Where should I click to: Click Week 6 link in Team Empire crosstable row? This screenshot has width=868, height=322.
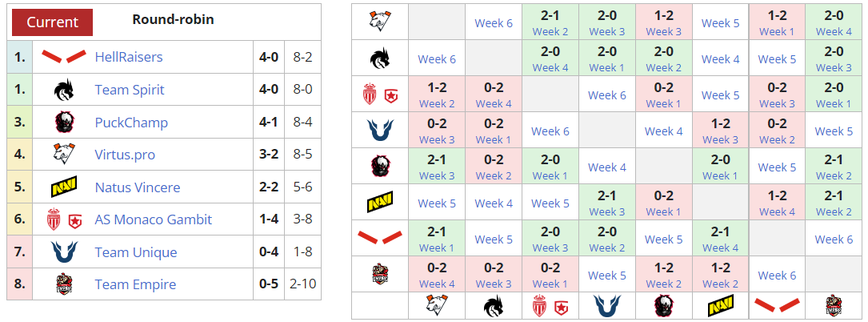778,275
